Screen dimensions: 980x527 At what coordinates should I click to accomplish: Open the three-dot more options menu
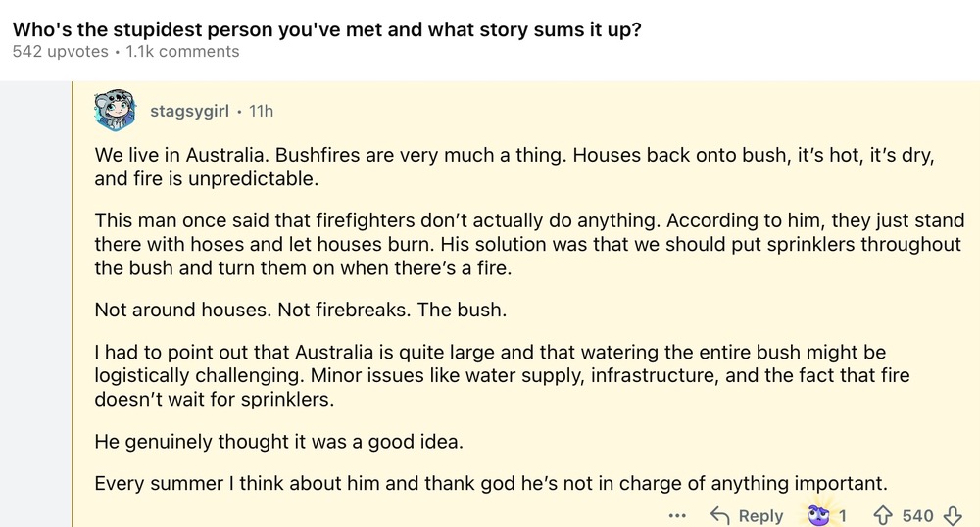coord(677,515)
